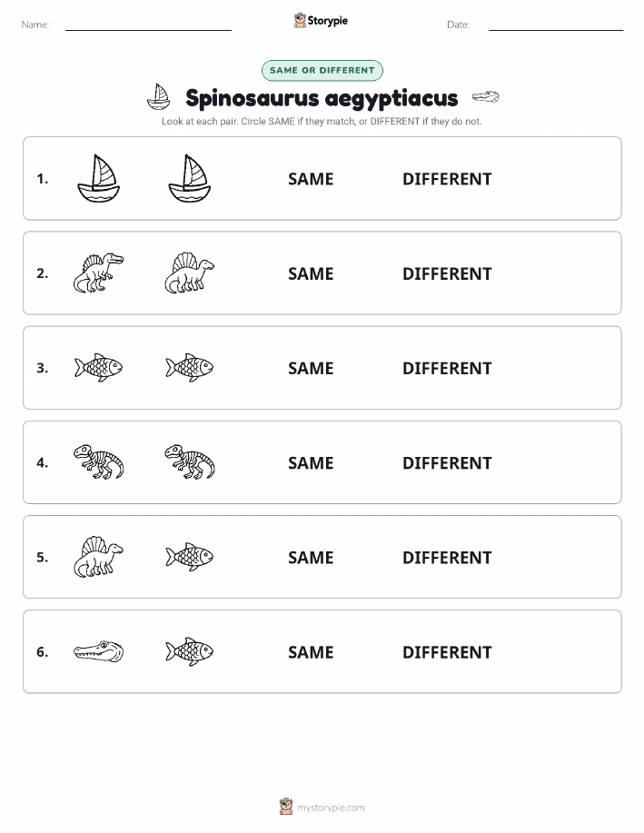Select the first sailboat in row 1

[x=99, y=178]
